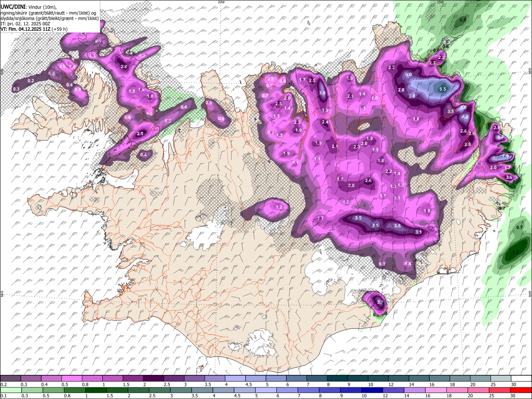
Task: Click the VT Fim. 04.12.2025 11Z (+59 h) line
Action: pos(34,29)
